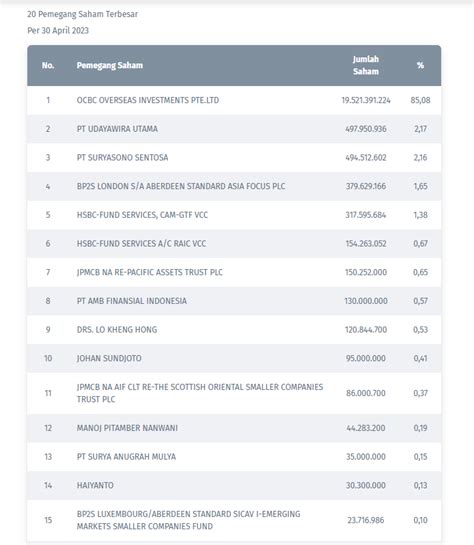This screenshot has height=545, width=474.
Task: Select the OCBC OVERSEAS INVESTMENTS PTE.LTD row
Action: click(x=234, y=100)
